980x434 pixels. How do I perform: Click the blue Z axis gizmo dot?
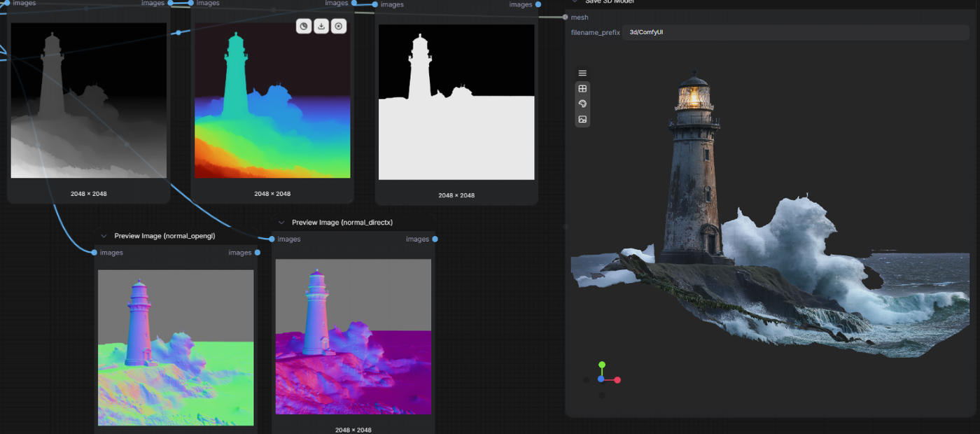[601, 379]
